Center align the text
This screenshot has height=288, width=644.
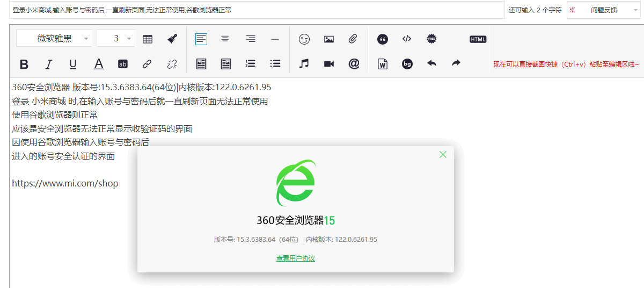coord(225,39)
